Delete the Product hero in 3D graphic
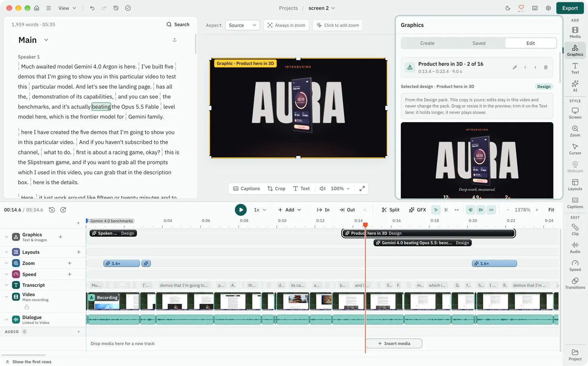 coord(546,67)
